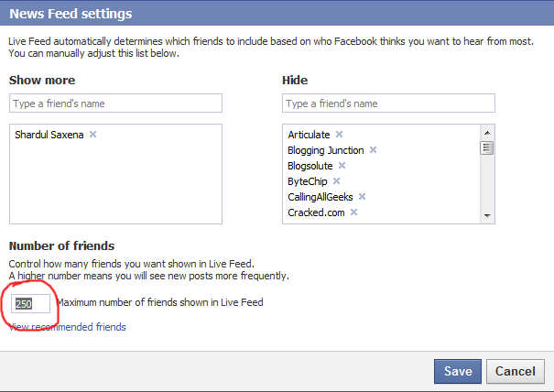Select ByteChip entry in Hide list
Viewport: 554px width, 392px height.
coord(308,181)
